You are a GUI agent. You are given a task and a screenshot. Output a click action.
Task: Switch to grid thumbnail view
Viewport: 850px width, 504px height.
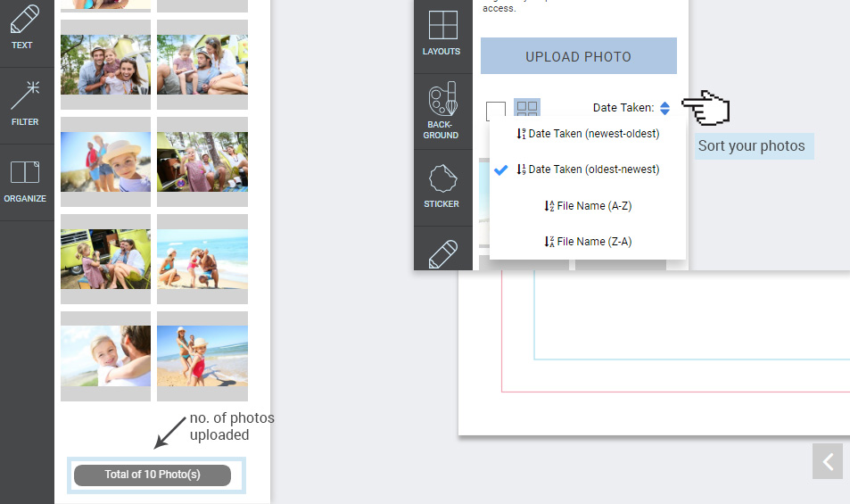[x=527, y=107]
